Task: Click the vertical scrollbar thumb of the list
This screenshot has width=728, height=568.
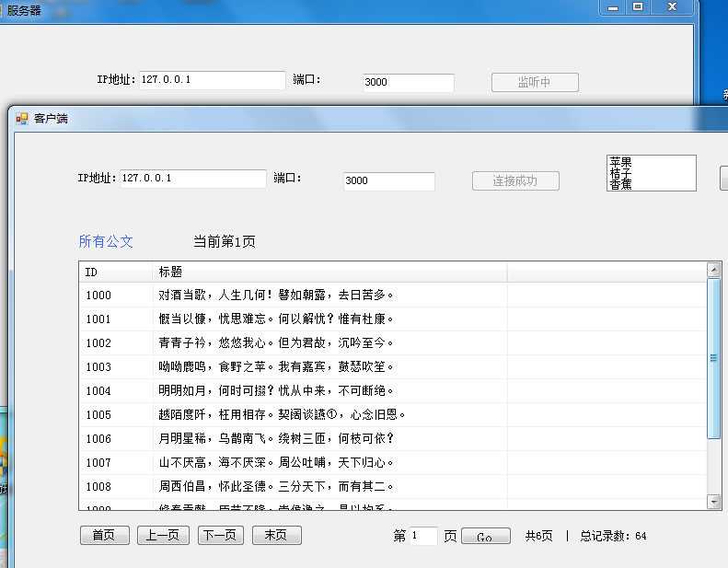Action: pyautogui.click(x=713, y=358)
